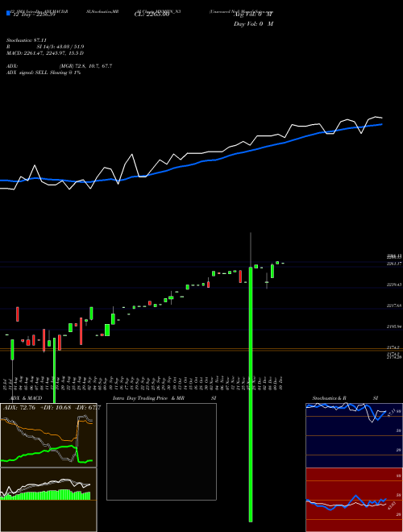Click the 2279.43 price axis label
This screenshot has height=532, width=403.
[394, 285]
